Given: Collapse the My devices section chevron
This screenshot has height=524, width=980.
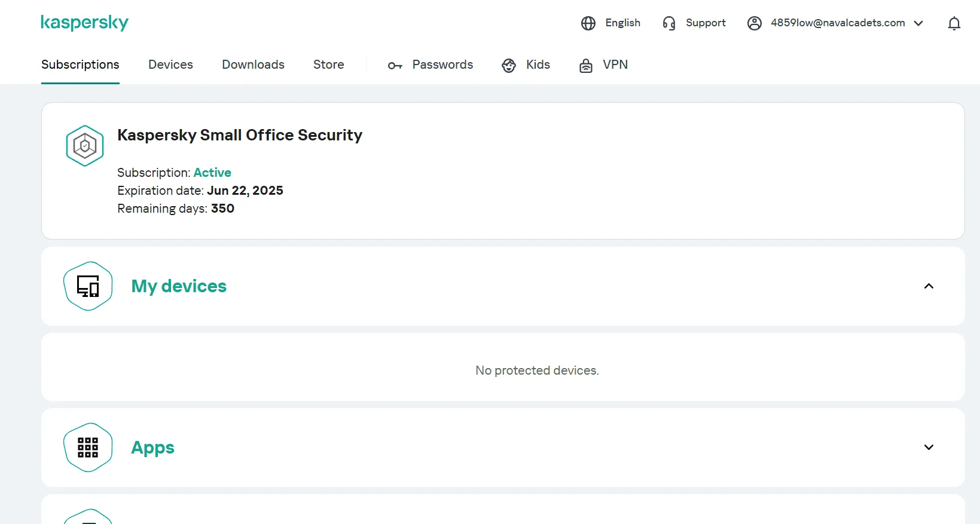Looking at the screenshot, I should [929, 286].
